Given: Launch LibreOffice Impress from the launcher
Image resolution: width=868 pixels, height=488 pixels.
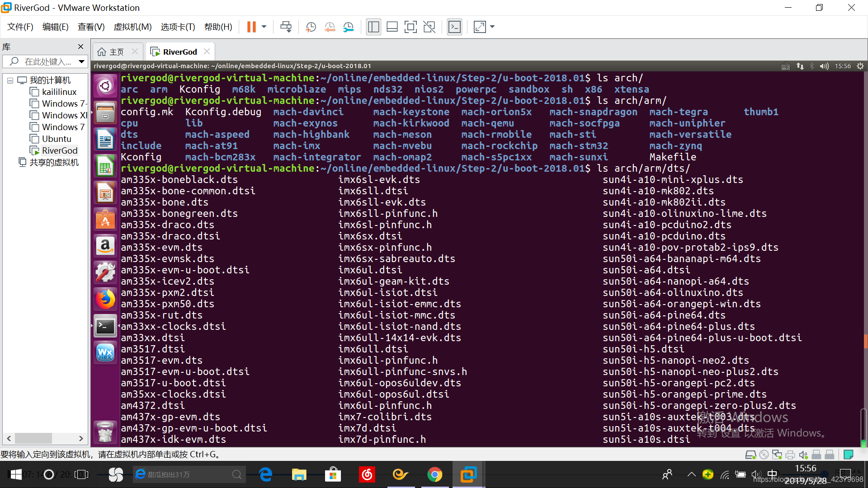Looking at the screenshot, I should point(105,192).
